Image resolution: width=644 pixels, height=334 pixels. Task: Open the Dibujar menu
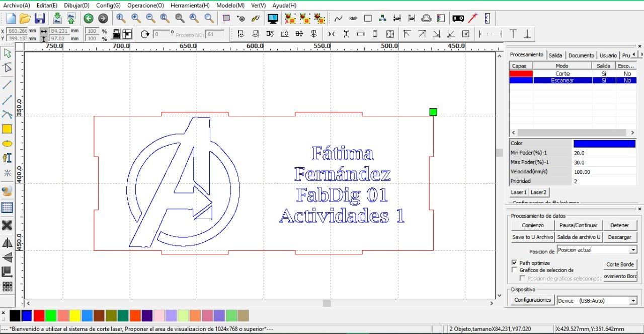tap(76, 5)
